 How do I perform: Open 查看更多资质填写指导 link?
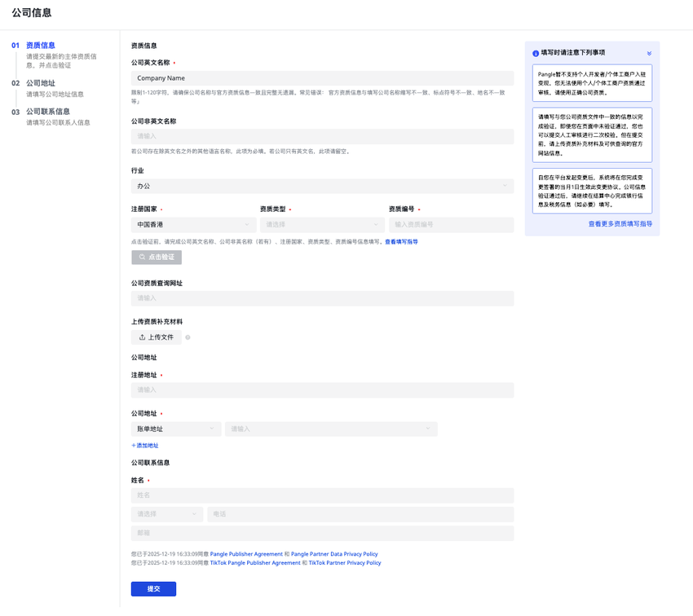[x=620, y=223]
